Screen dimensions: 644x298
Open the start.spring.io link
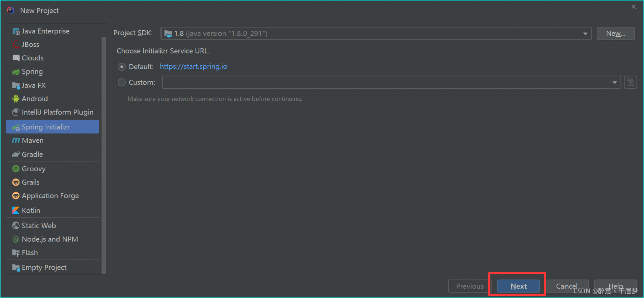[x=193, y=67]
